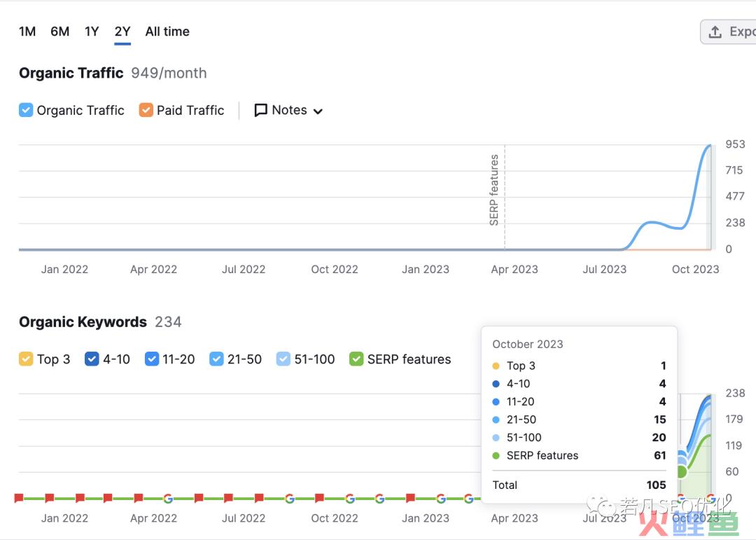Switch to All time range
756x540 pixels.
coord(167,32)
